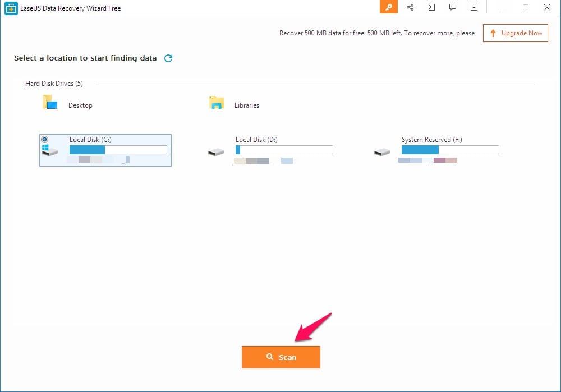Click the Local Disk (D:) drive icon

coord(216,153)
